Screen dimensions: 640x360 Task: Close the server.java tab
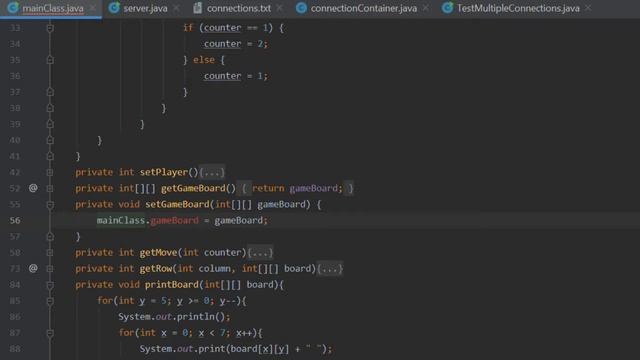(176, 8)
